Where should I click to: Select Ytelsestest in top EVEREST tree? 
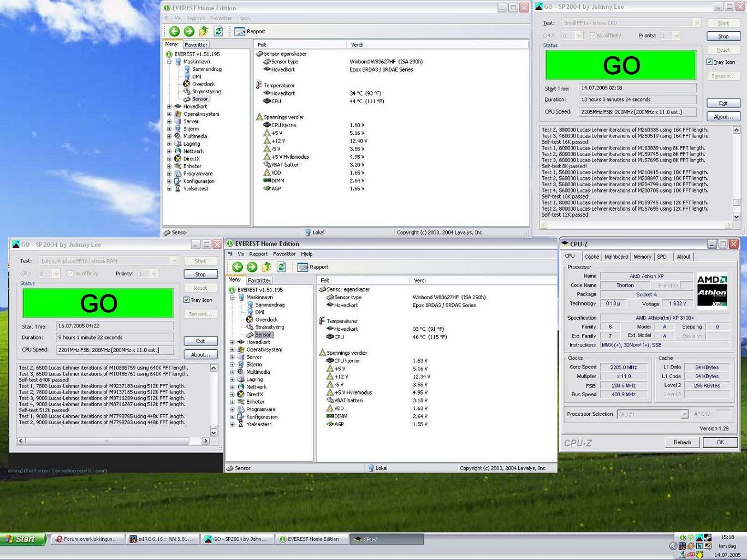195,188
